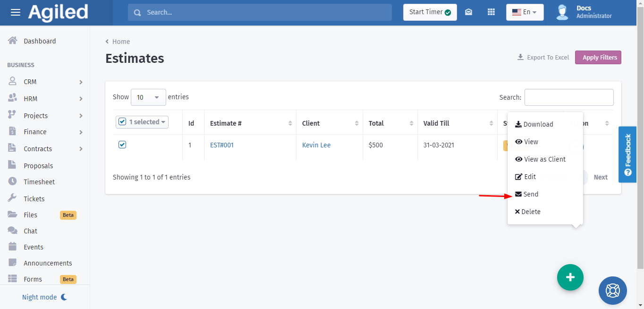Uncheck the EST#001 row checkbox
This screenshot has width=644, height=309.
click(x=122, y=145)
